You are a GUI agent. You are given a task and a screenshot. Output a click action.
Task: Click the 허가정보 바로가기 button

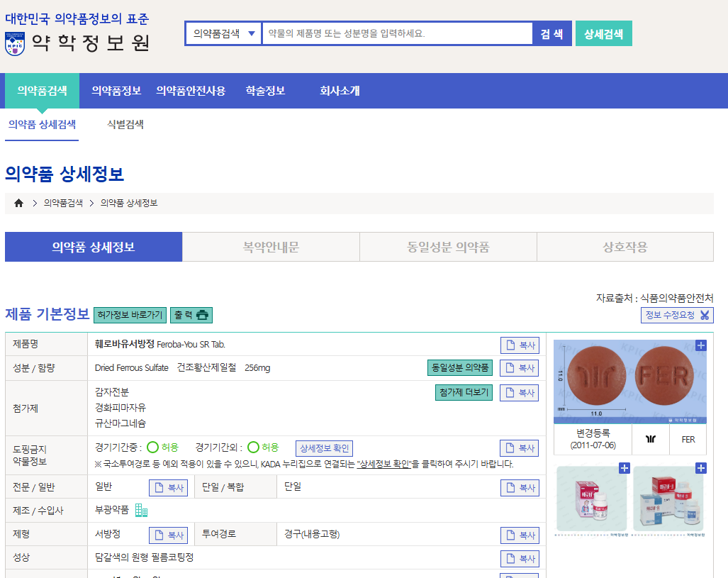[130, 315]
